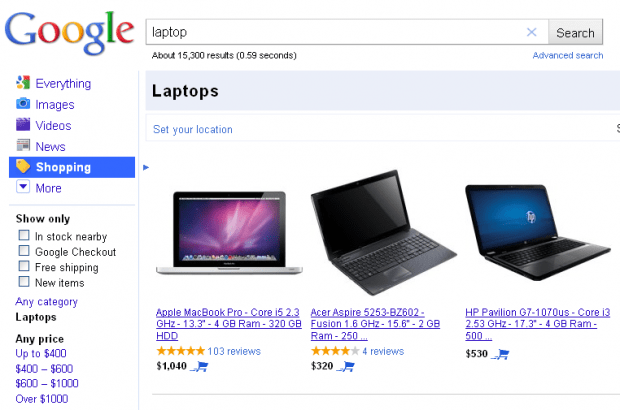Click shopping cart icon next to $530
The width and height of the screenshot is (620, 410).
(500, 354)
